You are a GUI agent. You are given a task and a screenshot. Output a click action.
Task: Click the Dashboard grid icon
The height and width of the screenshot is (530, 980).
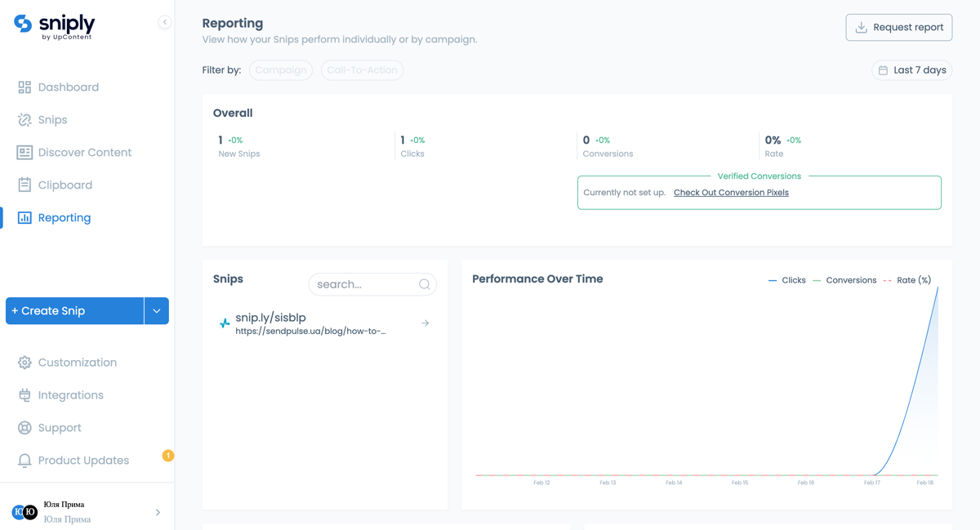click(24, 87)
